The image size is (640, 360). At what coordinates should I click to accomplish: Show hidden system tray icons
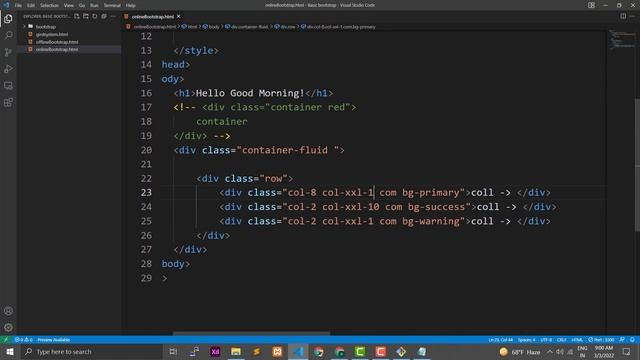[550, 352]
